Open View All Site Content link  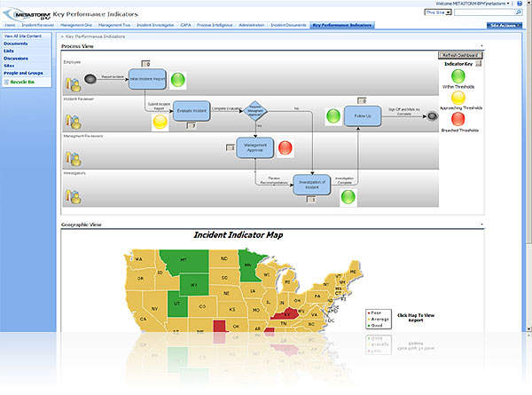[x=22, y=36]
